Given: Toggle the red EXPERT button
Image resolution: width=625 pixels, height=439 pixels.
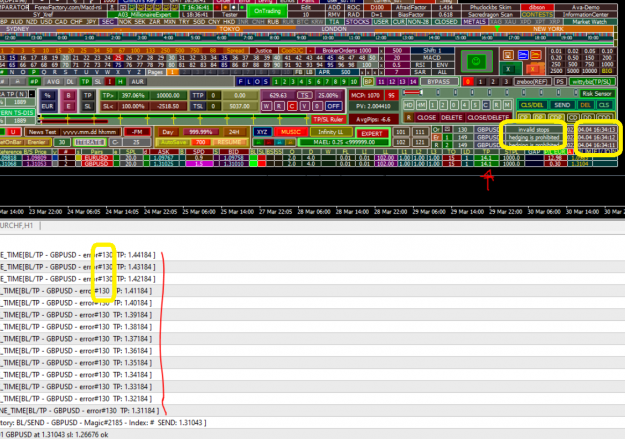Looking at the screenshot, I should tap(371, 134).
